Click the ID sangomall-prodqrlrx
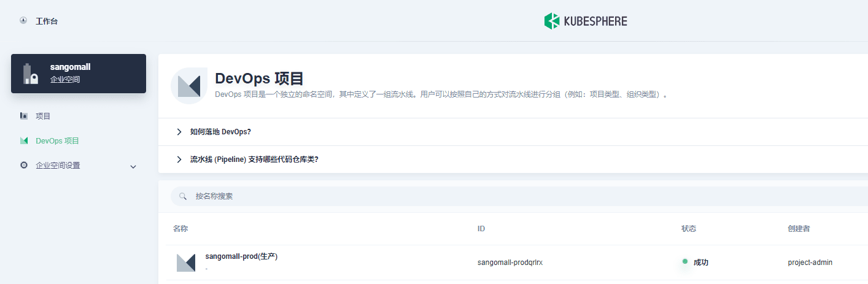 coord(510,263)
